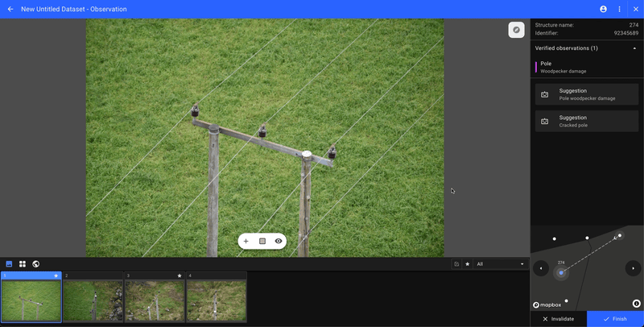Go to previous structure on the map

(541, 268)
